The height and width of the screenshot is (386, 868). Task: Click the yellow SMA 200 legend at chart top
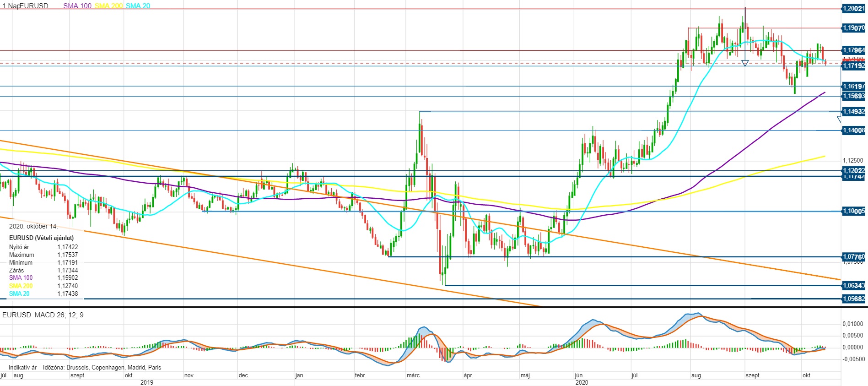[x=109, y=6]
